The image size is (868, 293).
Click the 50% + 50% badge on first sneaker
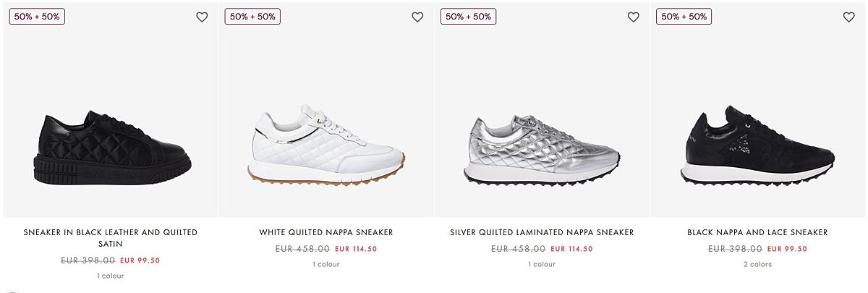coord(37,16)
